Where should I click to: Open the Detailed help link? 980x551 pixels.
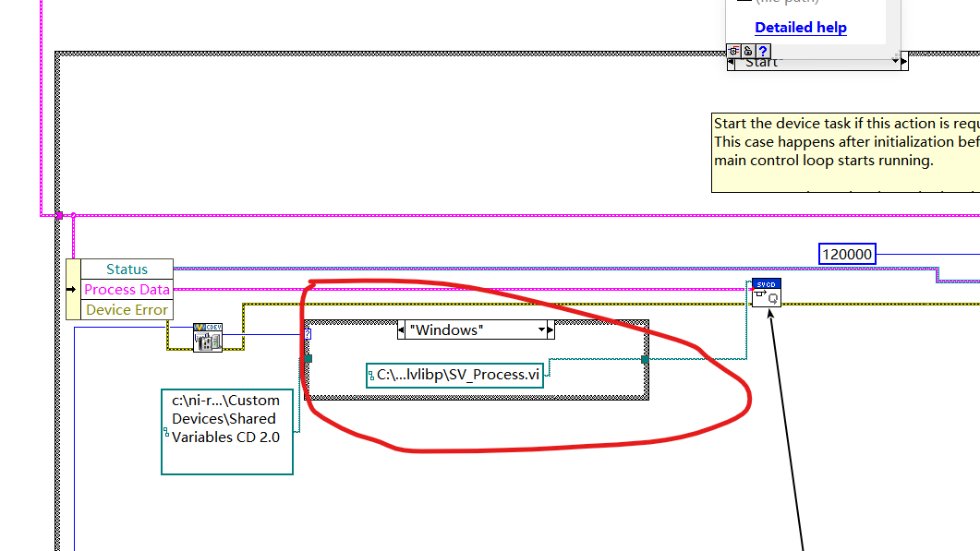click(x=800, y=27)
